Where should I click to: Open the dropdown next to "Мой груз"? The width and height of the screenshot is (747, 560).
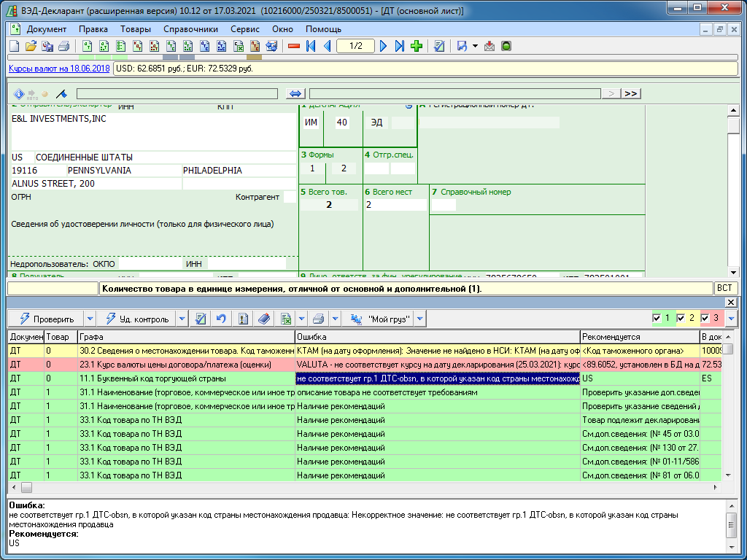coord(418,319)
